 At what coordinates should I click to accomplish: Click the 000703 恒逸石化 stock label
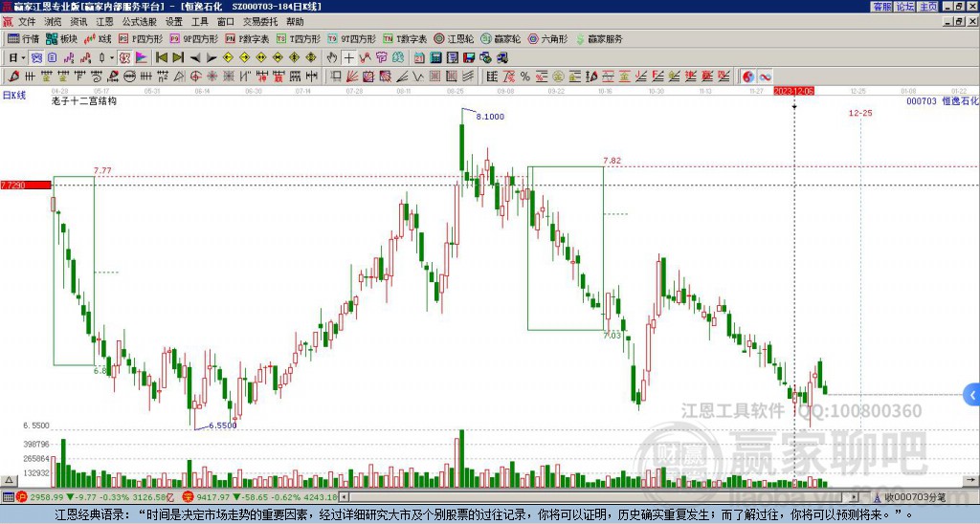[x=943, y=100]
